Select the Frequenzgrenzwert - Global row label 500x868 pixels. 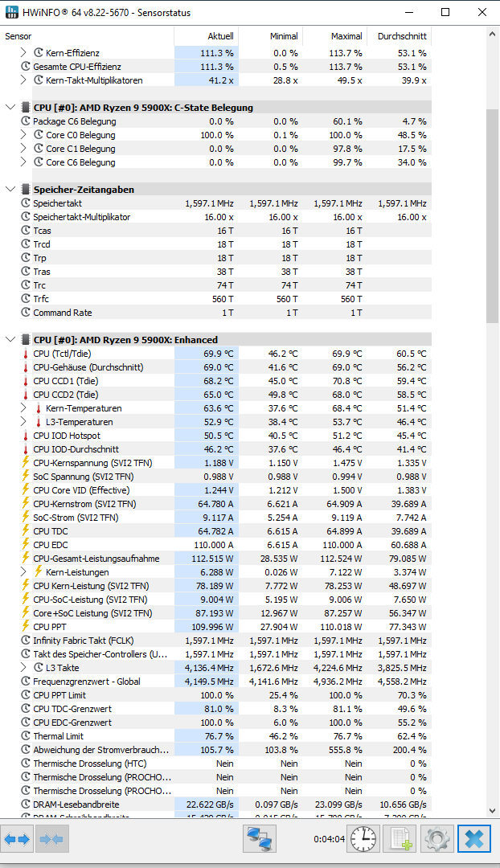(x=87, y=682)
